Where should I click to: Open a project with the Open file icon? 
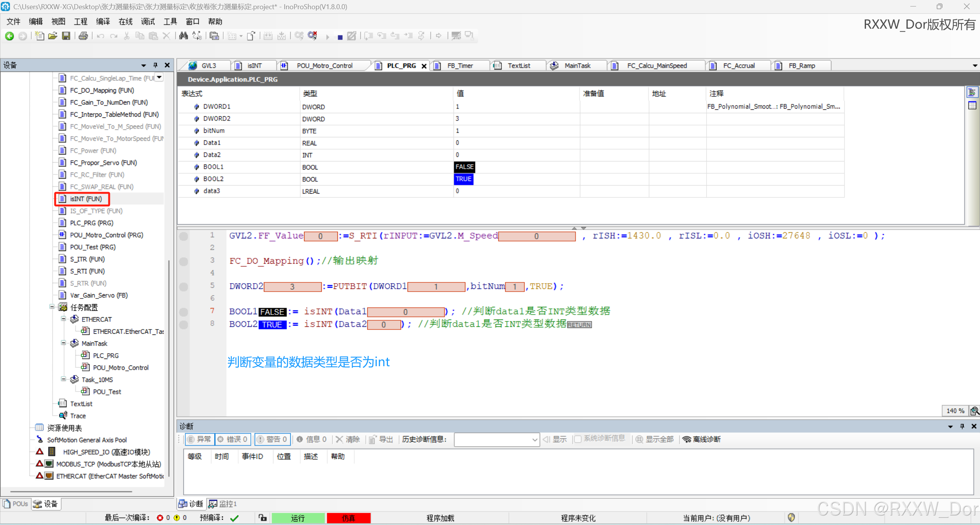click(52, 36)
